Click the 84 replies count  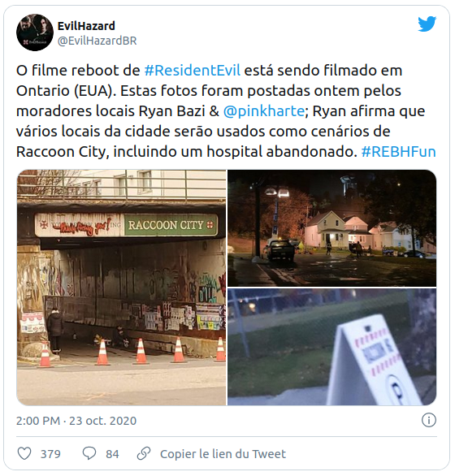pyautogui.click(x=112, y=454)
